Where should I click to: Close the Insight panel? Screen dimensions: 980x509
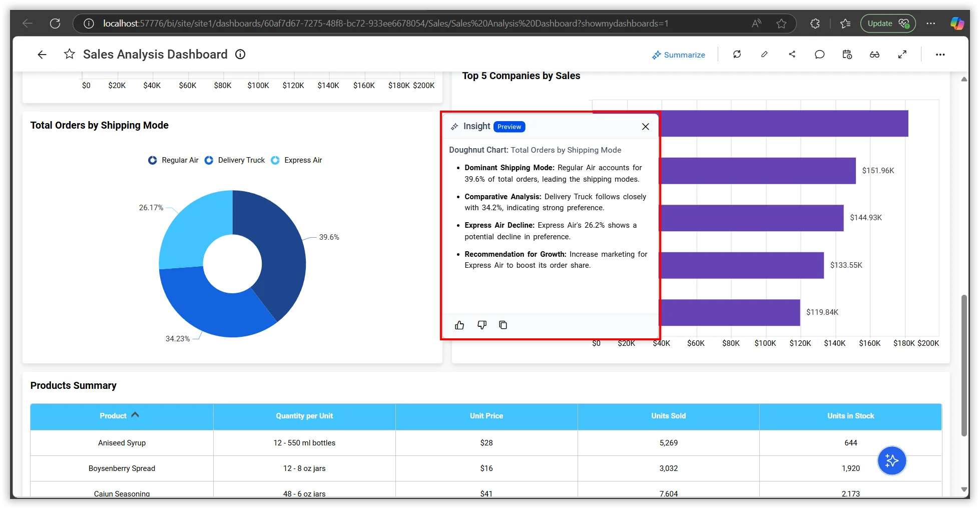coord(645,127)
